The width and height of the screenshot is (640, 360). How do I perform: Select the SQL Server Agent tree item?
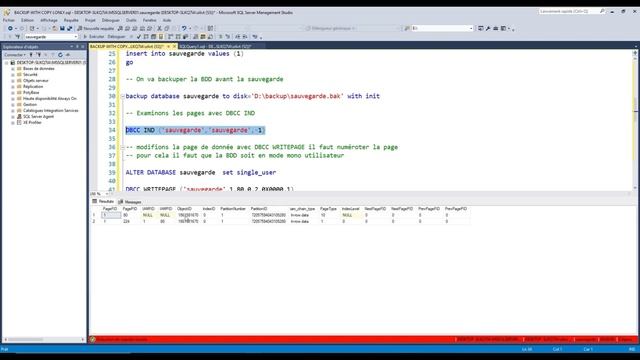[38, 116]
